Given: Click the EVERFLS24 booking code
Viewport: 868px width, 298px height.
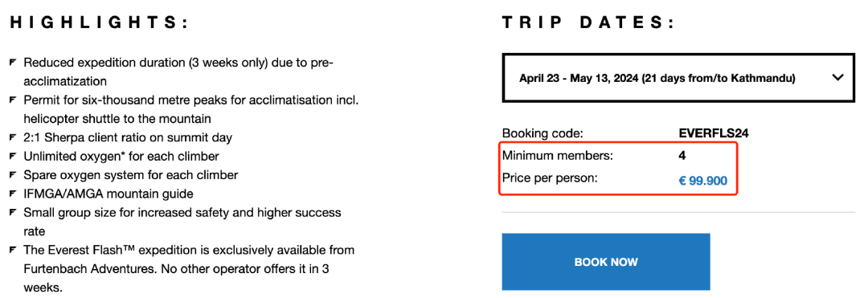Looking at the screenshot, I should pos(714,133).
